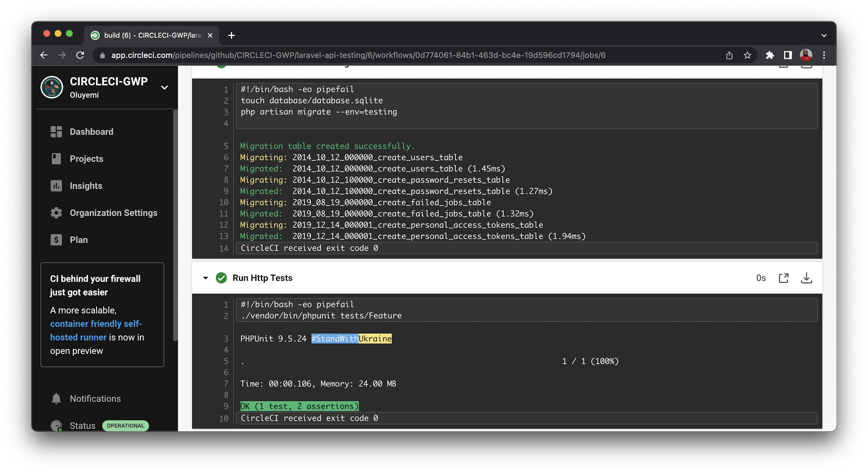Reload the page with the refresh button
868x473 pixels.
80,55
